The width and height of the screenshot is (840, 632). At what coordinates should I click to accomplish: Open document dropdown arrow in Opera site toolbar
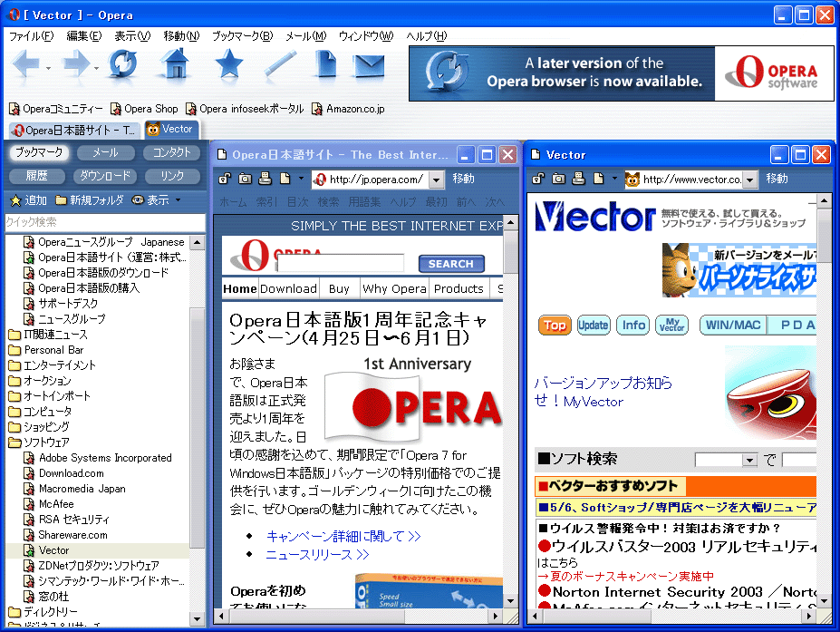[301, 179]
